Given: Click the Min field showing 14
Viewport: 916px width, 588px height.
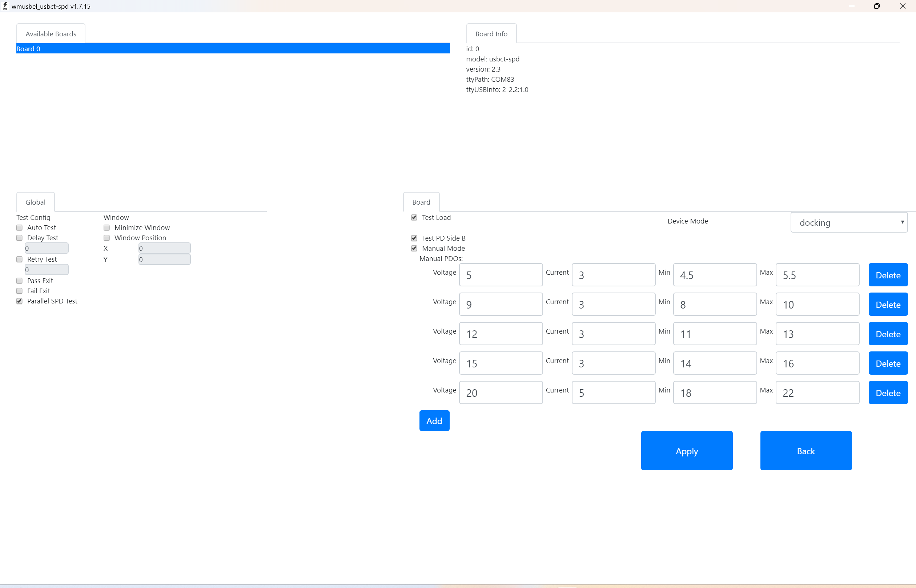Looking at the screenshot, I should (x=715, y=363).
